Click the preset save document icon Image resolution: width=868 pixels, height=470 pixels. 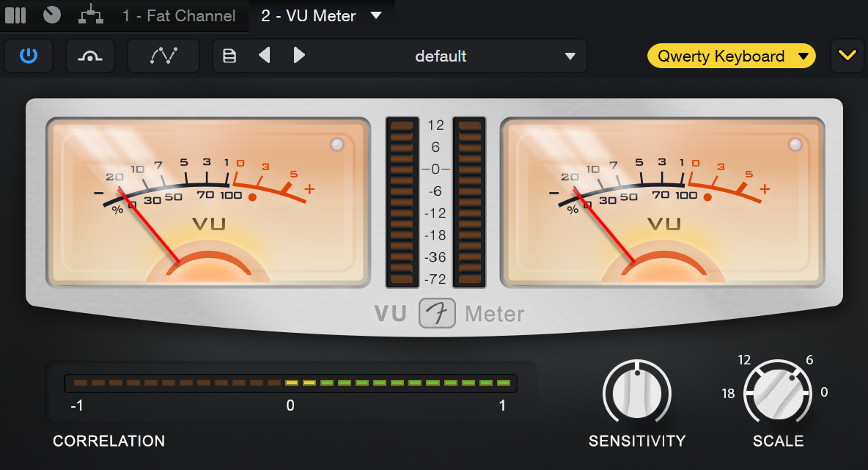[x=229, y=56]
